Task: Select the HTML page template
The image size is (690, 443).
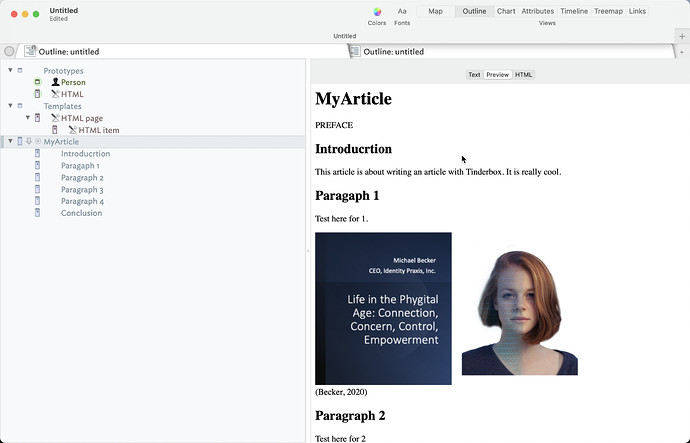Action: [82, 118]
